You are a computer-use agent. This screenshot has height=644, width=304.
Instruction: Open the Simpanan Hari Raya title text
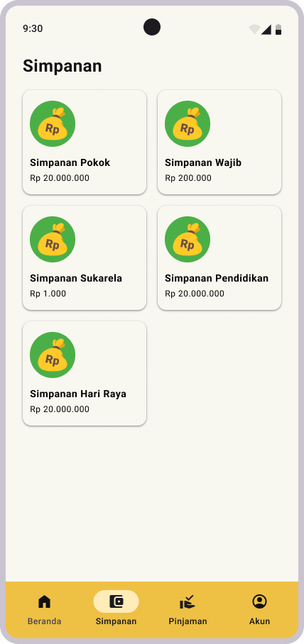78,394
